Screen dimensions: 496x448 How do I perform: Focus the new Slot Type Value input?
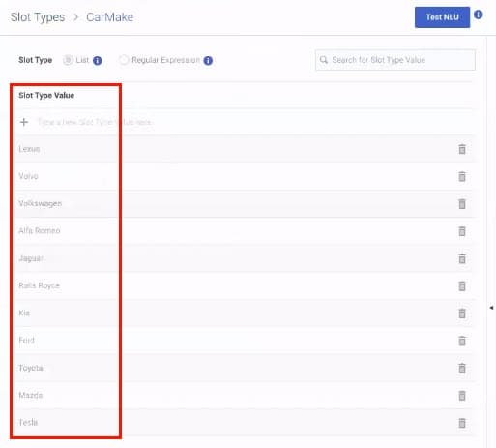[94, 122]
